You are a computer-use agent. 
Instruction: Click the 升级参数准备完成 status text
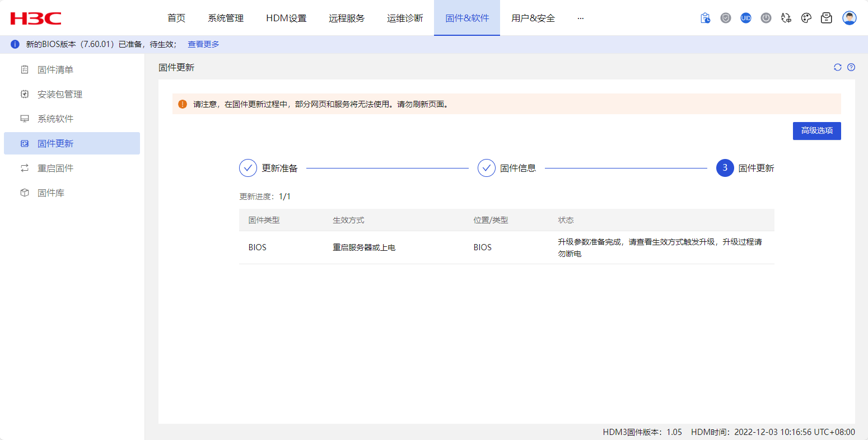660,247
